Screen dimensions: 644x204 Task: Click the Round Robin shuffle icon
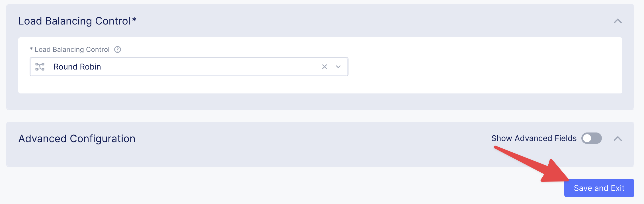[40, 67]
